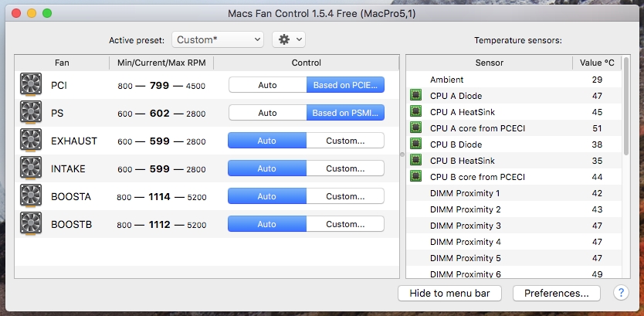Click the Fan column header
This screenshot has width=644, height=316.
62,63
